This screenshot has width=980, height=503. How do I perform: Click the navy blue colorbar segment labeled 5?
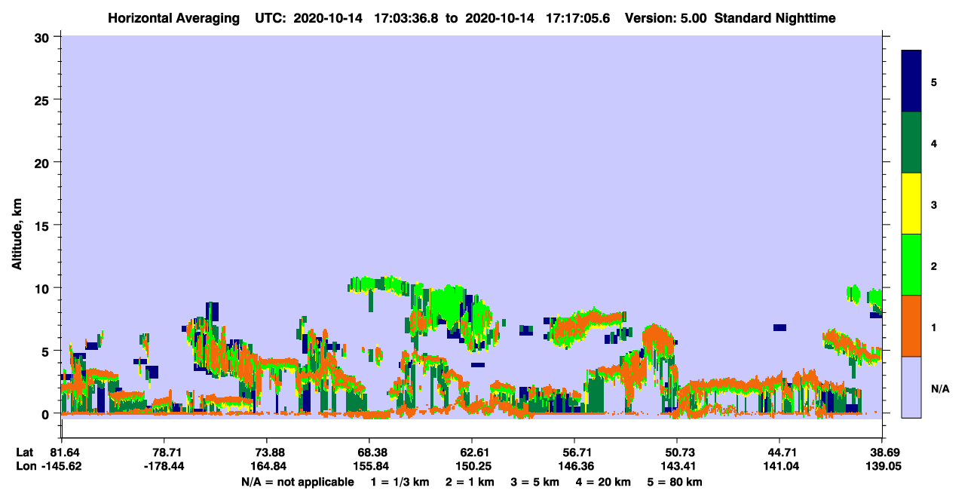coord(911,81)
